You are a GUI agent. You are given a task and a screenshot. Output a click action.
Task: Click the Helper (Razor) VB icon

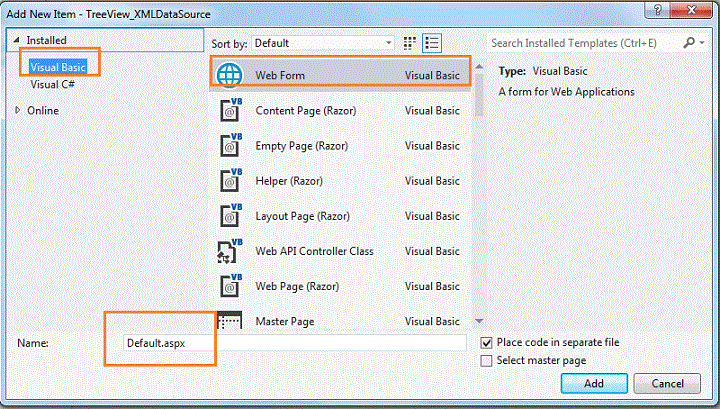coord(231,180)
